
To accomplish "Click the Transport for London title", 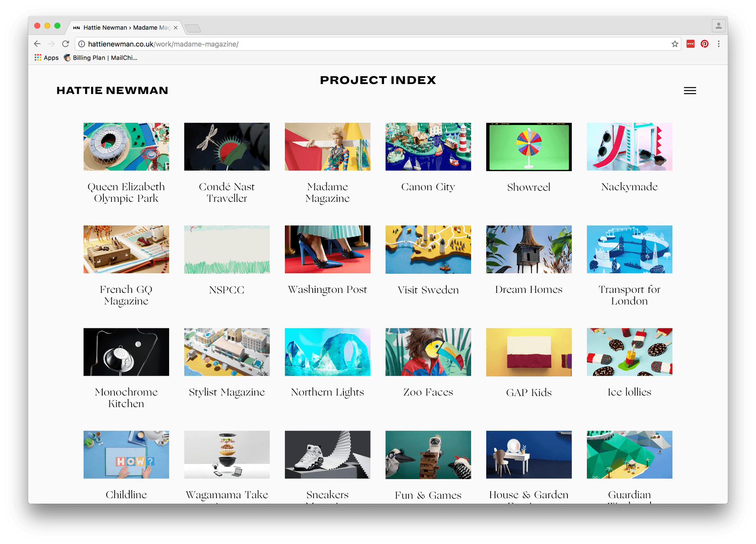I will click(629, 295).
